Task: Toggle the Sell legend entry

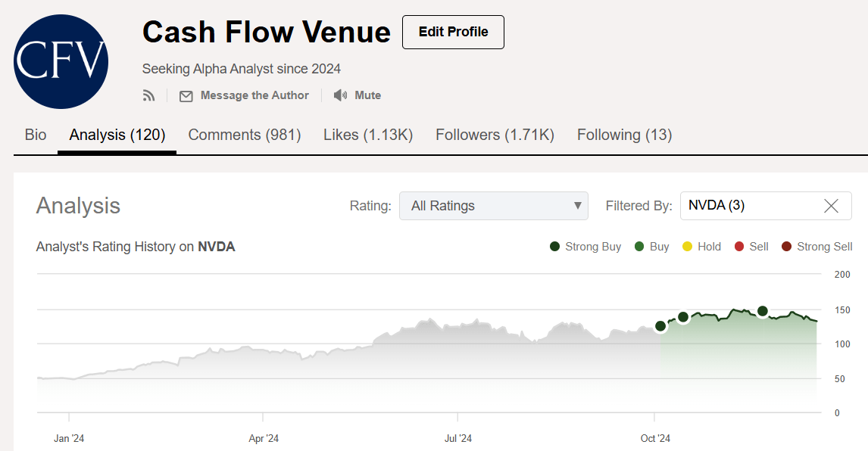Action: tap(751, 247)
